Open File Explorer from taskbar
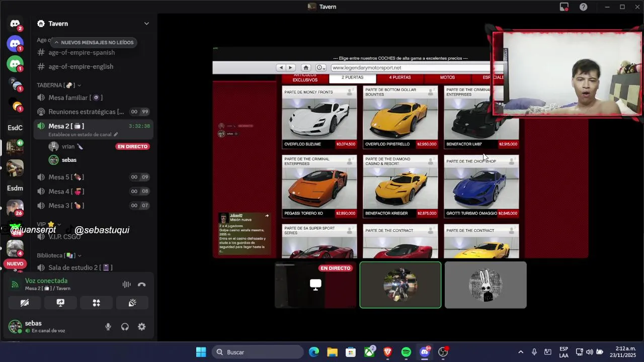Screen dimensions: 644x362 point(332,352)
